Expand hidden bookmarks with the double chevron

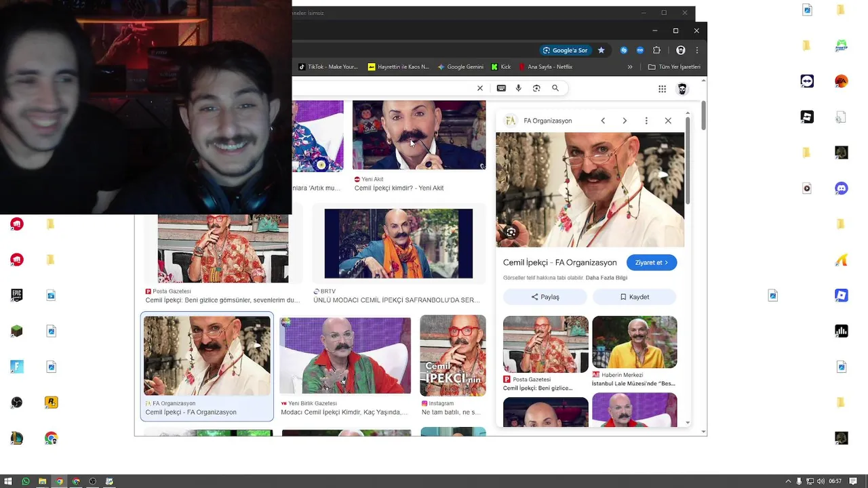[x=630, y=67]
